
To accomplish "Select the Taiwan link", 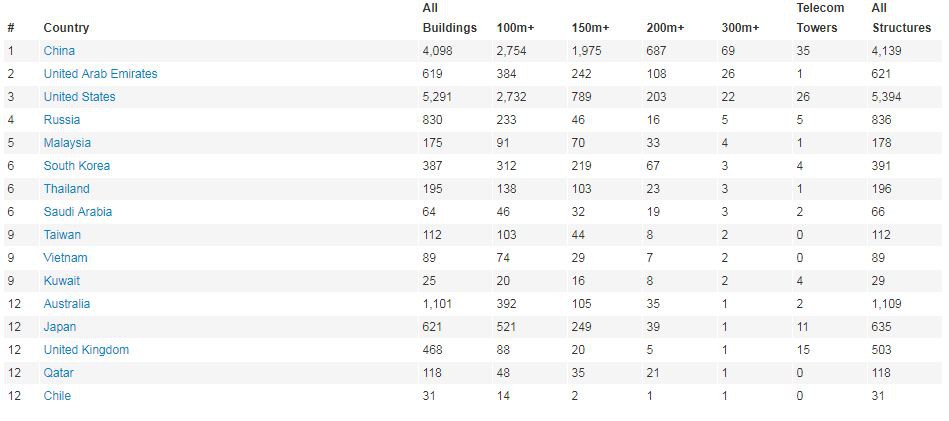I will 62,235.
